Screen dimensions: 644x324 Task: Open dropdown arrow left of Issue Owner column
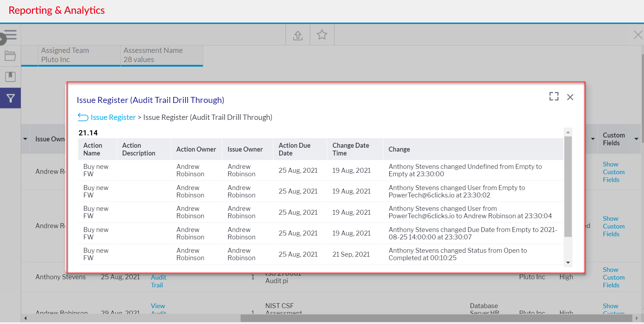coord(25,139)
